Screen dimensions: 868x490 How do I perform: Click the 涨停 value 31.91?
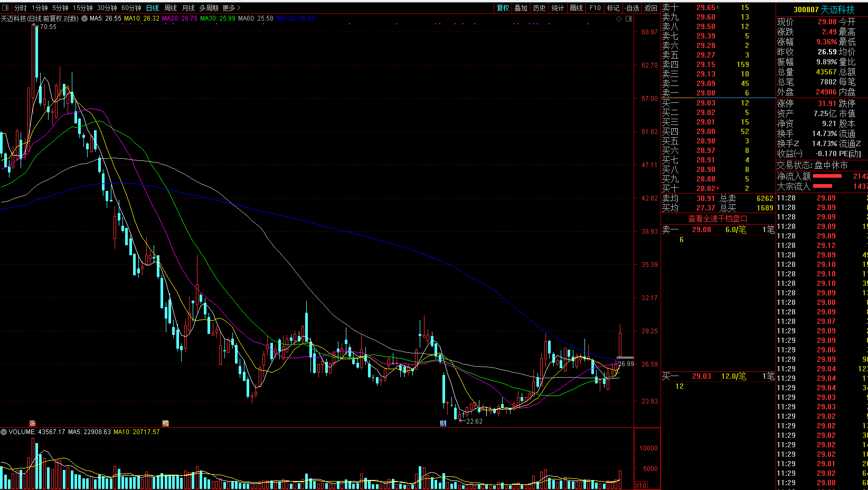coord(827,103)
